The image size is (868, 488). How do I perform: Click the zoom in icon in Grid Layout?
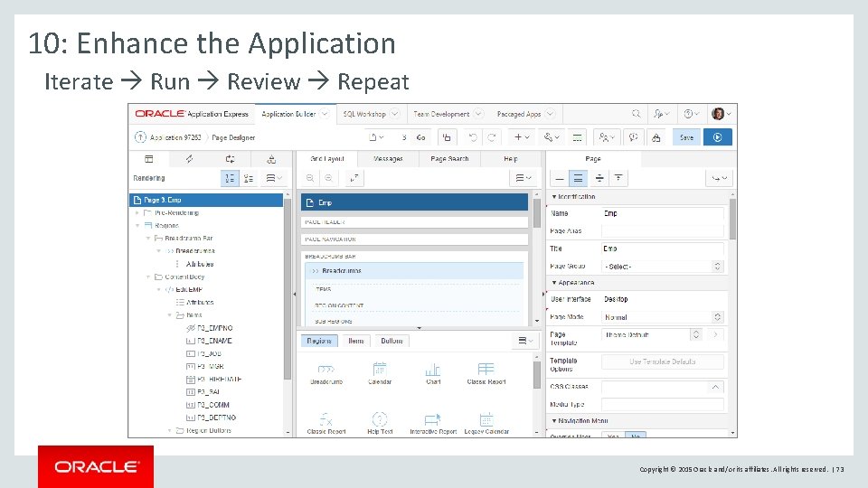[310, 178]
